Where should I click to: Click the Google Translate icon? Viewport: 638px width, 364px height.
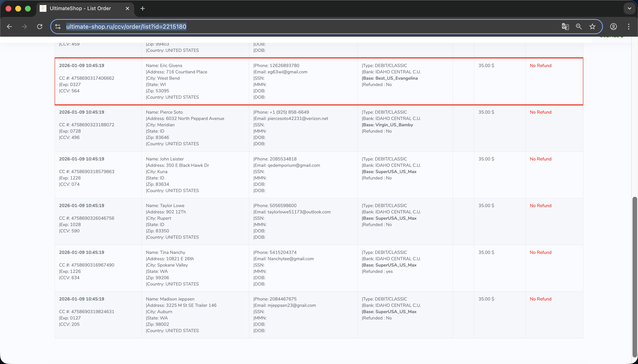[x=565, y=27]
